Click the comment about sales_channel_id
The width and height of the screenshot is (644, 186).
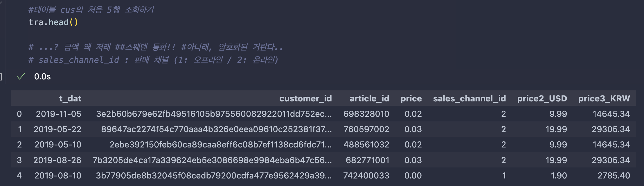point(153,60)
